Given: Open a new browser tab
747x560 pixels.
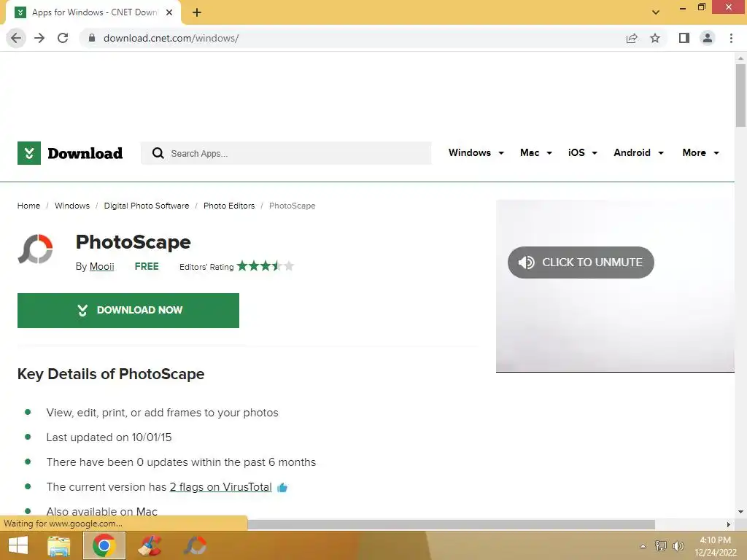Looking at the screenshot, I should [197, 13].
